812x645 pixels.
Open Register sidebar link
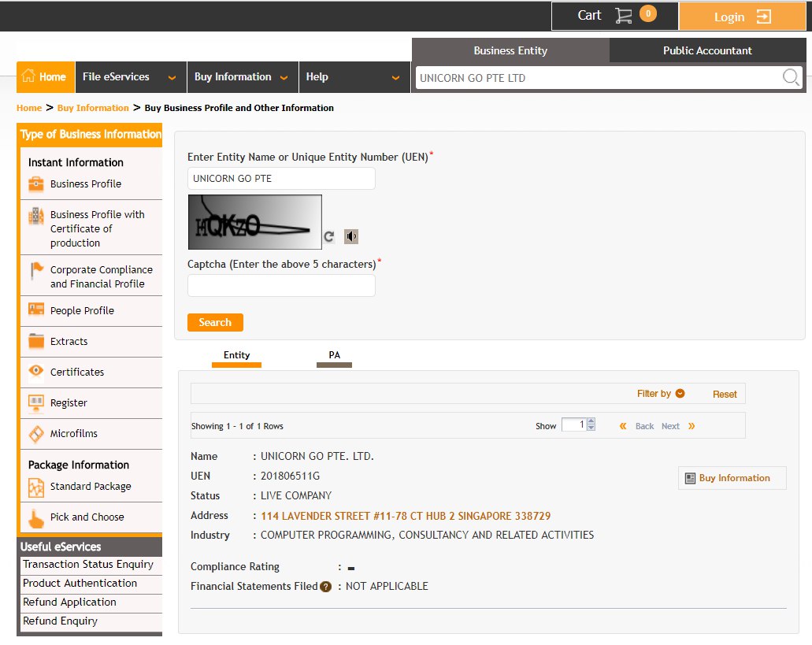tap(69, 402)
